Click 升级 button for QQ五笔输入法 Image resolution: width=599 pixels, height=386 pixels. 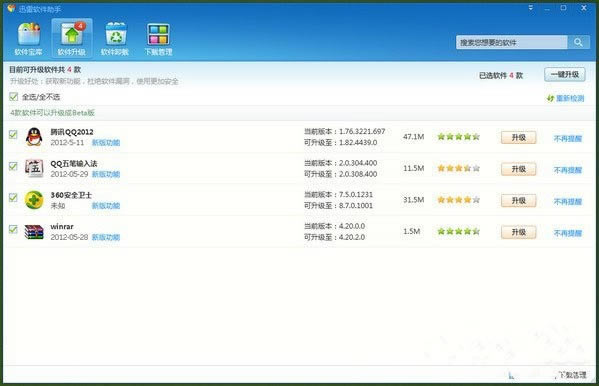tap(518, 169)
